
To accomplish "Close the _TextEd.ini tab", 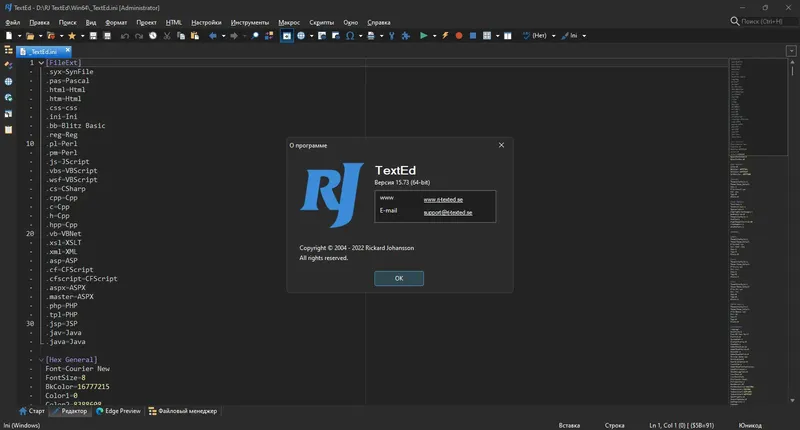I will click(x=67, y=50).
